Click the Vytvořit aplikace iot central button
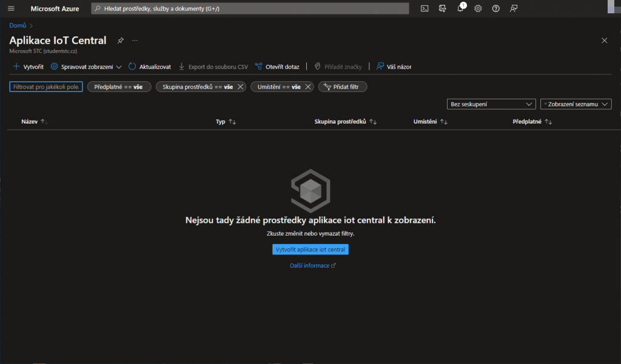The image size is (621, 364). pyautogui.click(x=310, y=250)
